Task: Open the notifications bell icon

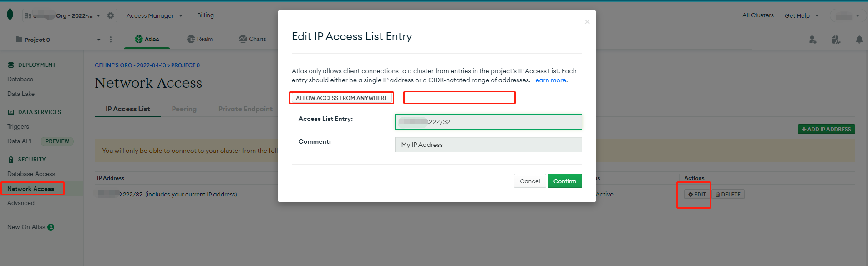Action: pyautogui.click(x=859, y=40)
